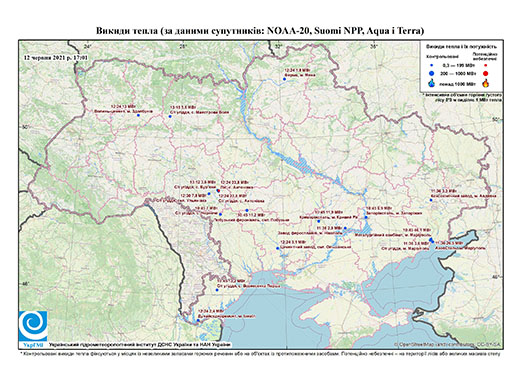This screenshot has height=368, width=520.
Task: Click the large blue circle legend symbol
Action: pyautogui.click(x=431, y=74)
